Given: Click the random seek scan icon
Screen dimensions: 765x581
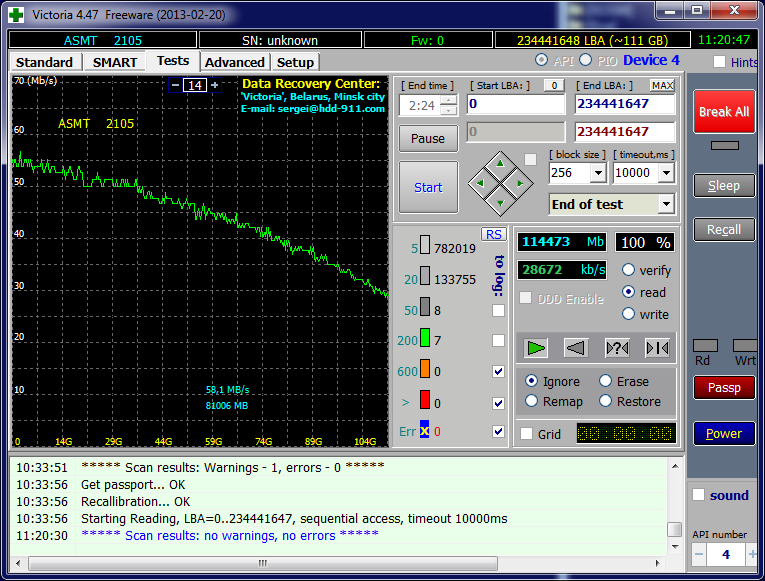Looking at the screenshot, I should (617, 347).
